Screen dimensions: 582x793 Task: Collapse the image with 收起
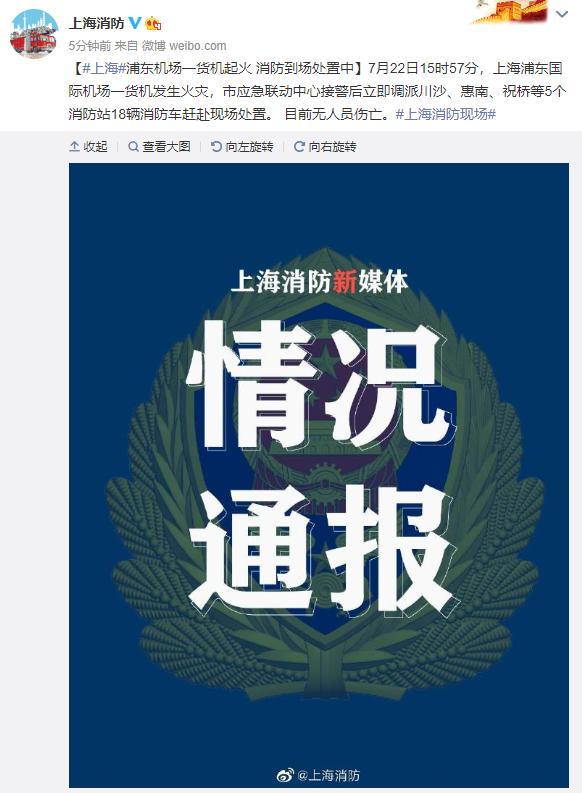[x=88, y=147]
